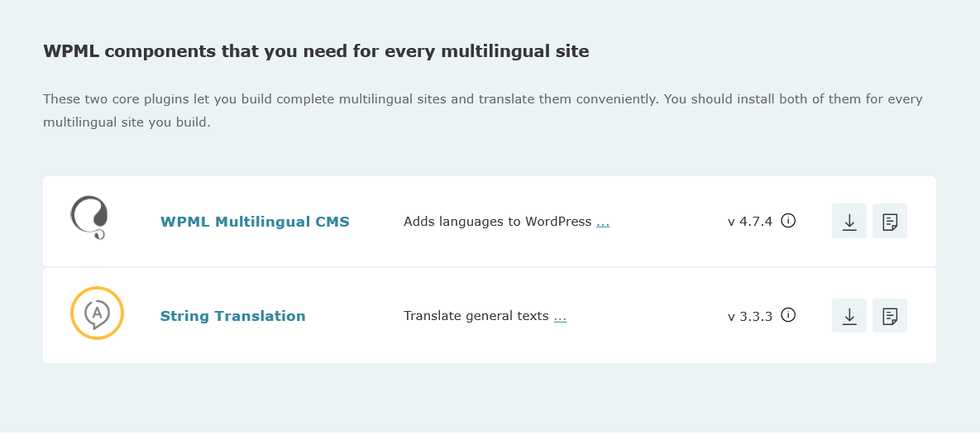980x440 pixels.
Task: Click the 'WPML components that you need' heading
Action: [x=316, y=51]
